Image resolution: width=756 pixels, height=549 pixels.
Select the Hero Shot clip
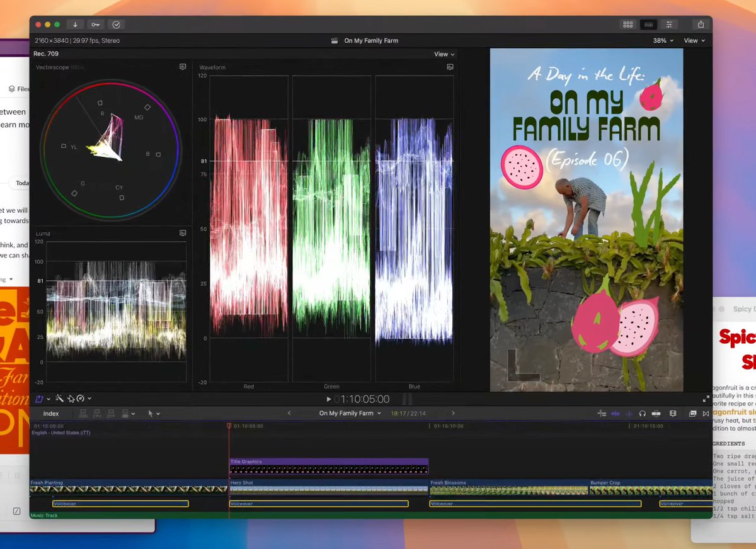point(329,487)
